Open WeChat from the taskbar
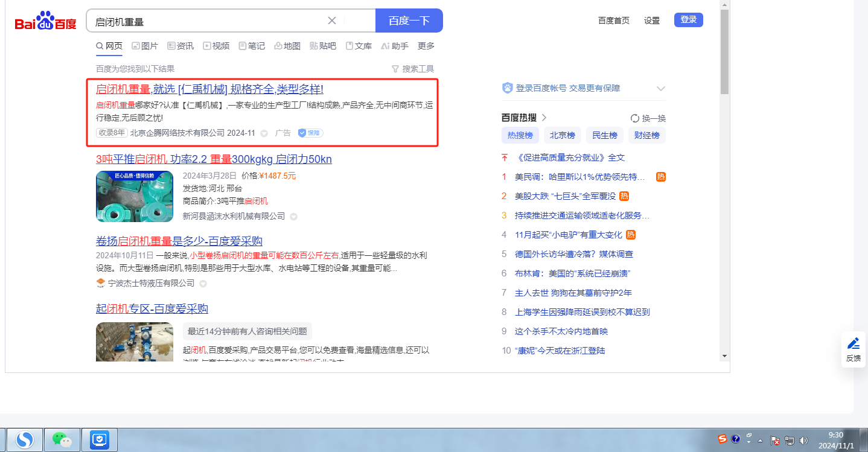This screenshot has width=868, height=452. coord(62,440)
